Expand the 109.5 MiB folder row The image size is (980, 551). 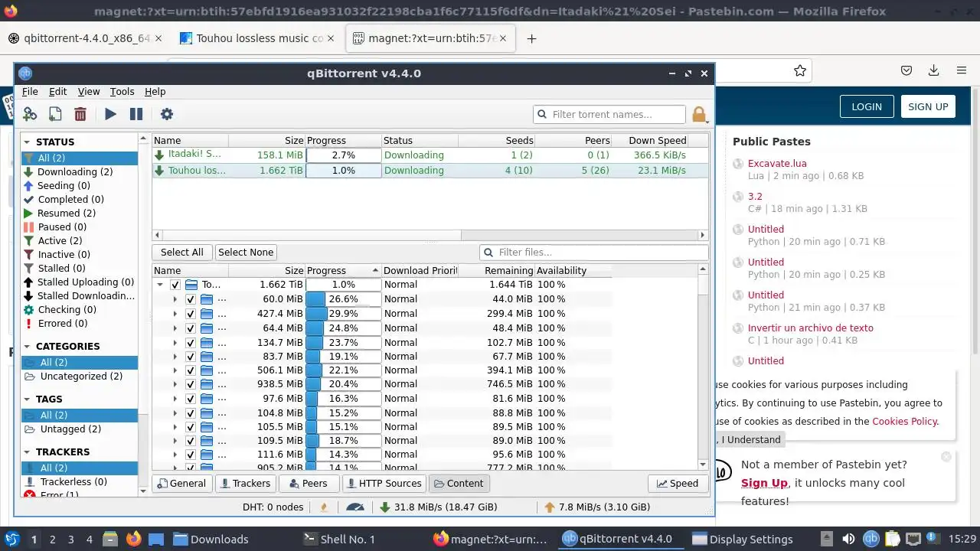pos(175,441)
